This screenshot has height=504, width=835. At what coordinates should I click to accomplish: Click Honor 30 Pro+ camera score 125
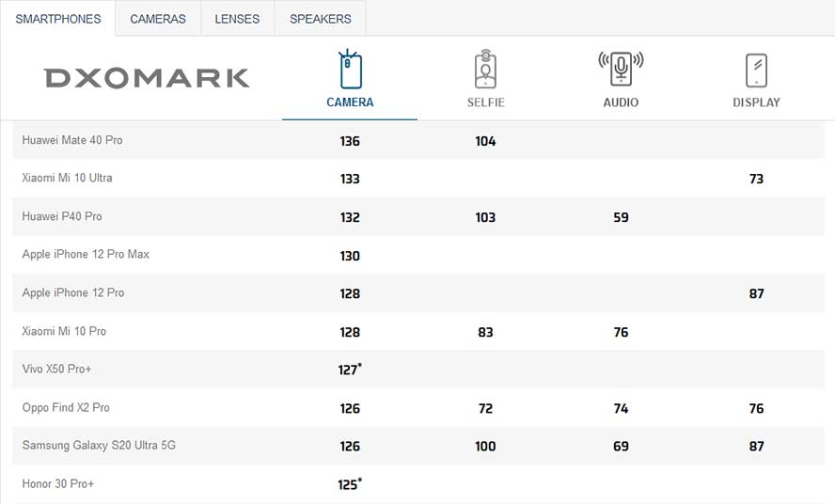[x=350, y=484]
